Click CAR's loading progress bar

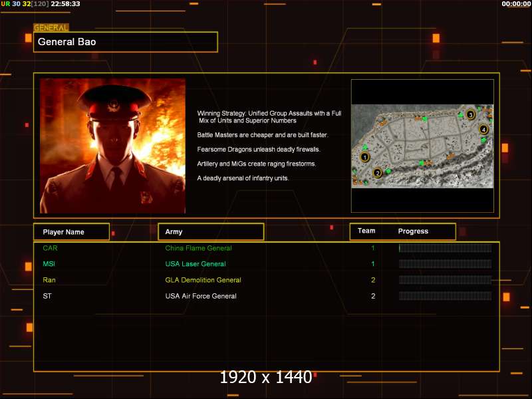click(x=445, y=248)
